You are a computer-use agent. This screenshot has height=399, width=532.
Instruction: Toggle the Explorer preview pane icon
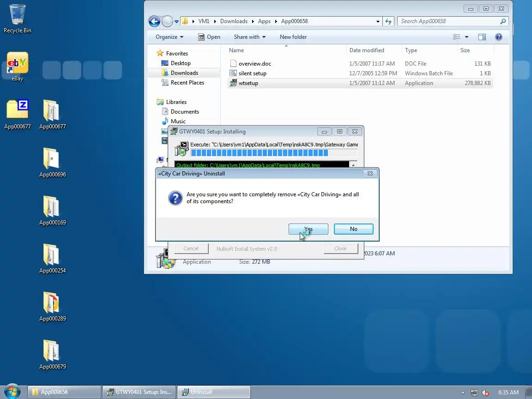click(x=482, y=37)
